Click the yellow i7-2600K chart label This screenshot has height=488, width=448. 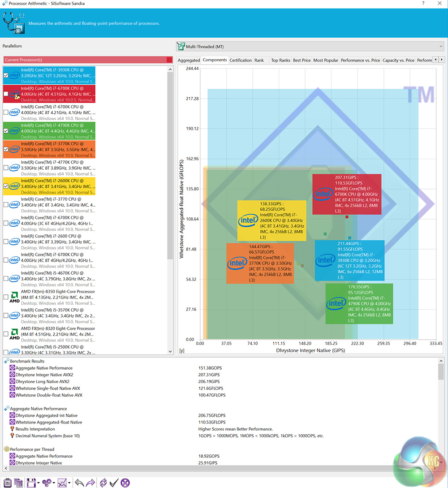(271, 220)
